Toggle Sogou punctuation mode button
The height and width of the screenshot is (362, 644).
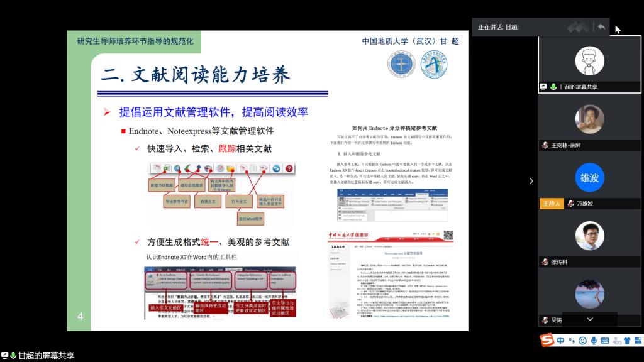pos(572,341)
